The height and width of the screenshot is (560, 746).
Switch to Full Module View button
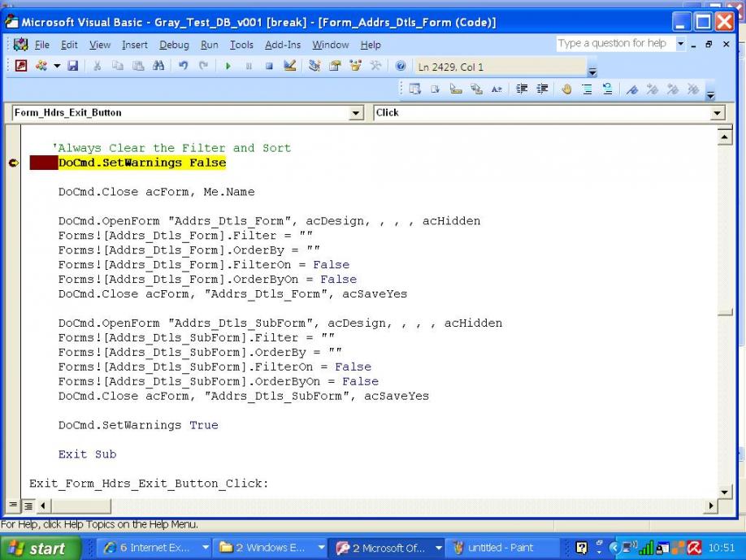tap(28, 506)
